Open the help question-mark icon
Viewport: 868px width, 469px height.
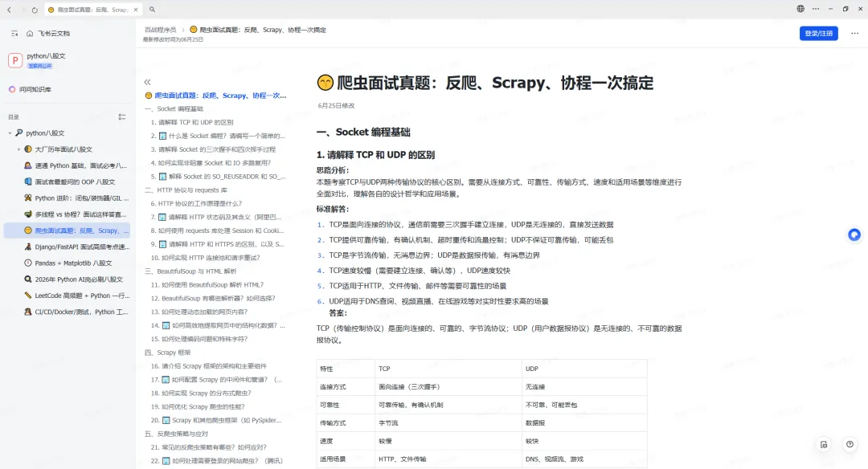pos(850,445)
